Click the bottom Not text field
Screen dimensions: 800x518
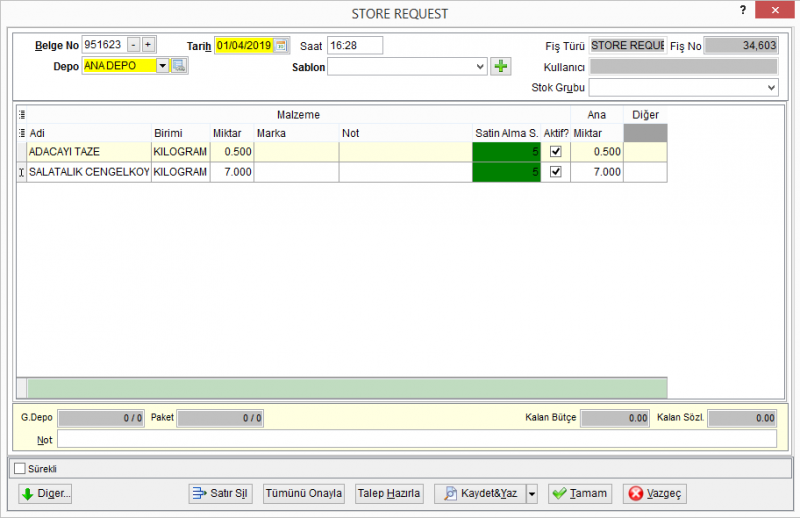[417, 439]
